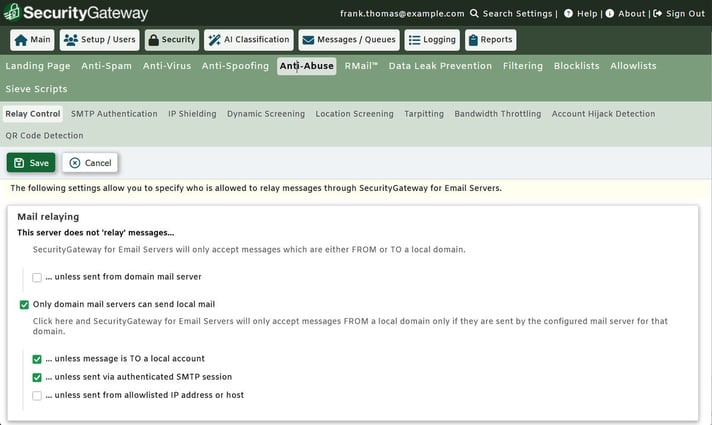Image resolution: width=712 pixels, height=425 pixels.
Task: Open Data Leak Prevention section
Action: 440,66
